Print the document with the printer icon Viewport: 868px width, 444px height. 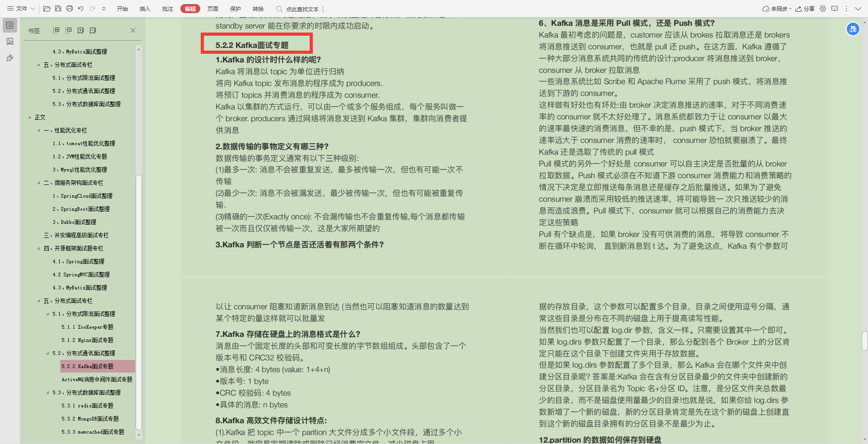point(70,9)
